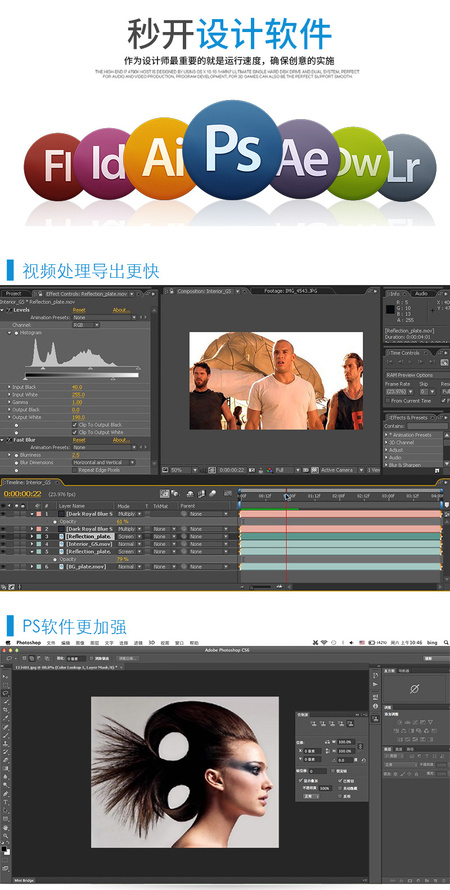Image resolution: width=450 pixels, height=890 pixels.
Task: Click the Illustrator Ai sphere icon
Action: click(158, 158)
